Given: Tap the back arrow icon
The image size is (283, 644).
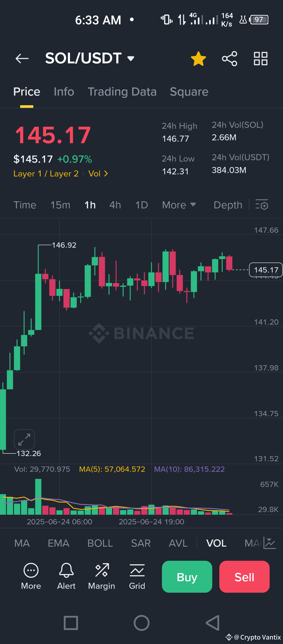Looking at the screenshot, I should point(22,58).
